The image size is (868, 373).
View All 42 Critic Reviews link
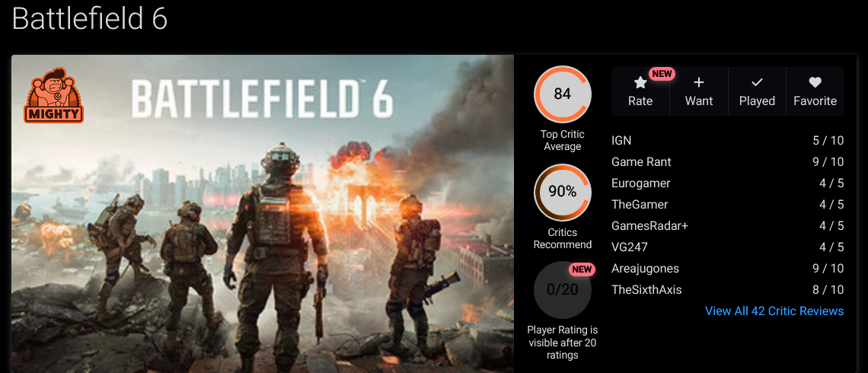pyautogui.click(x=774, y=311)
